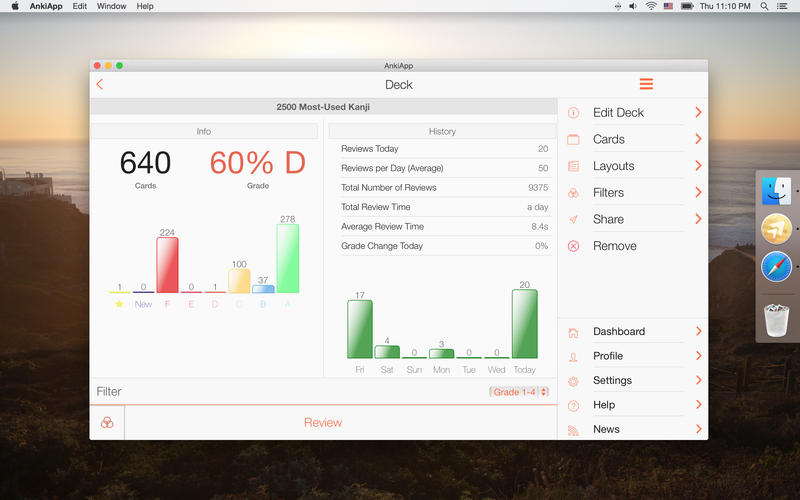Select the Reviews Today row

(x=444, y=149)
